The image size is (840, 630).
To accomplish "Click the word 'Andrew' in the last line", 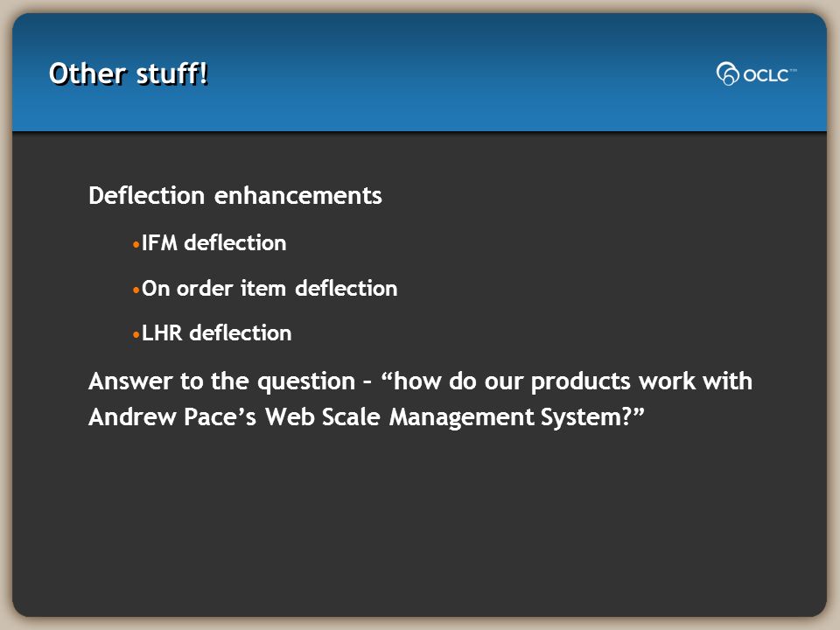I will (x=132, y=416).
